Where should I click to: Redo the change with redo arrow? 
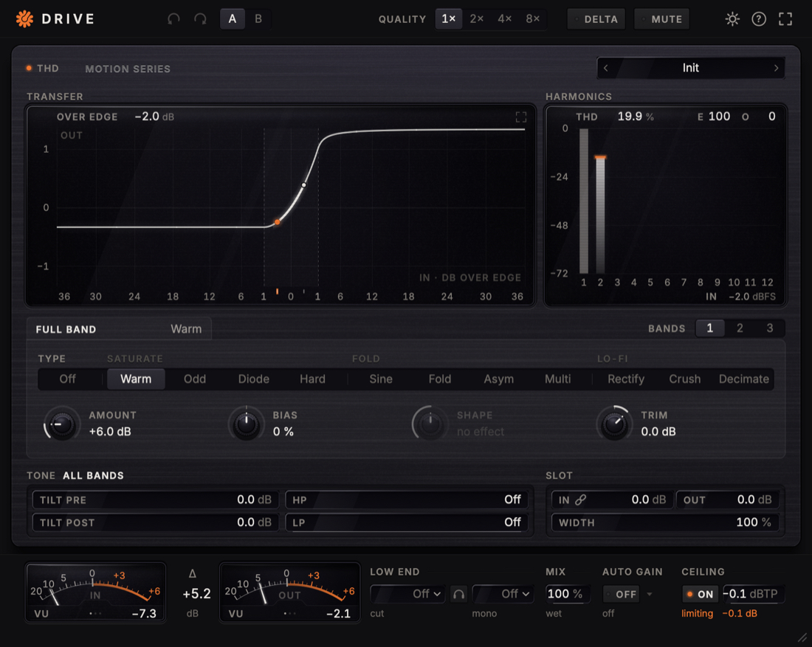point(200,19)
